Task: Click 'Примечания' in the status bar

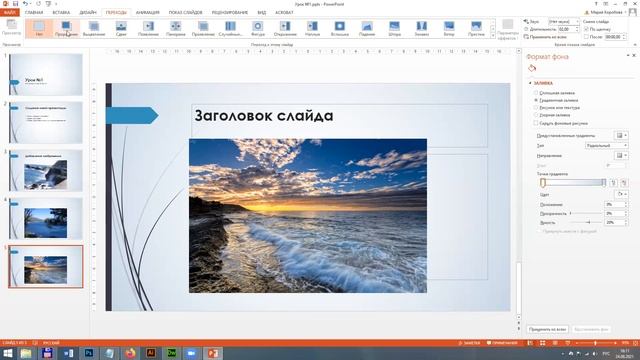Action: coord(502,343)
